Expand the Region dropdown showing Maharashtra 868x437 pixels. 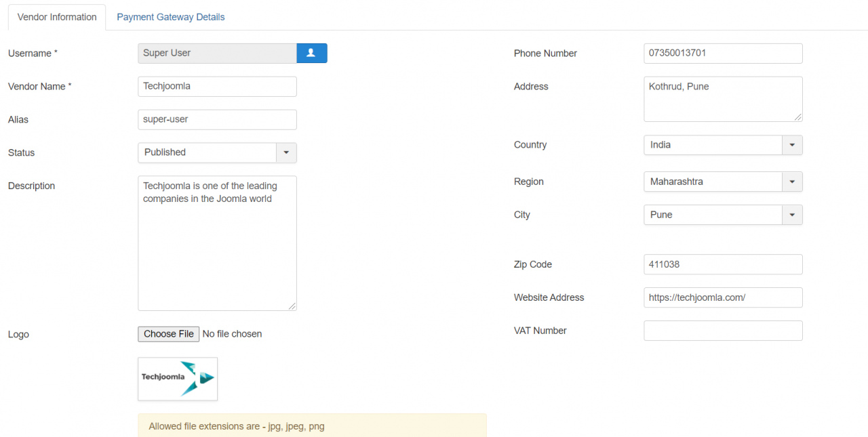722,182
